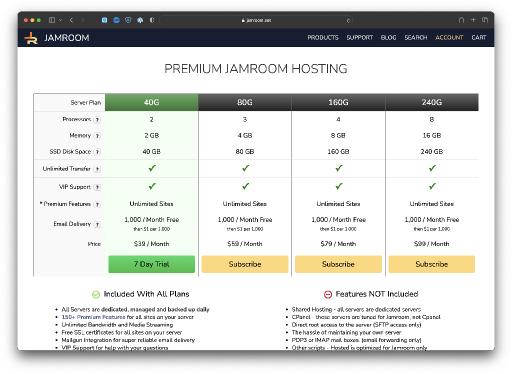Start the 7 Day Trial
The height and width of the screenshot is (374, 512).
152,264
